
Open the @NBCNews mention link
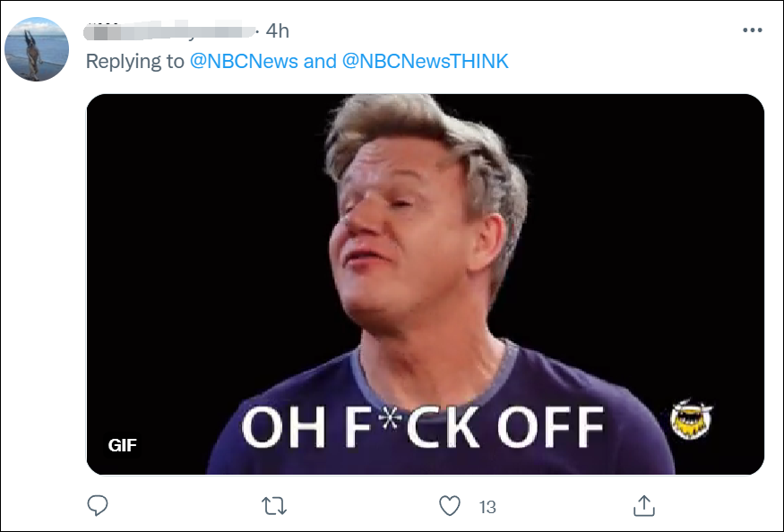(x=244, y=61)
